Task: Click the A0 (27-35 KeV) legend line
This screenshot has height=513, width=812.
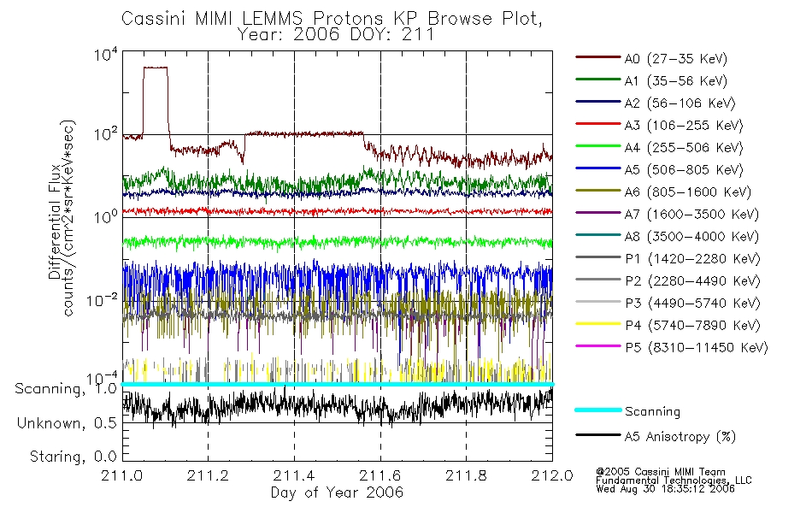Action: coord(597,57)
